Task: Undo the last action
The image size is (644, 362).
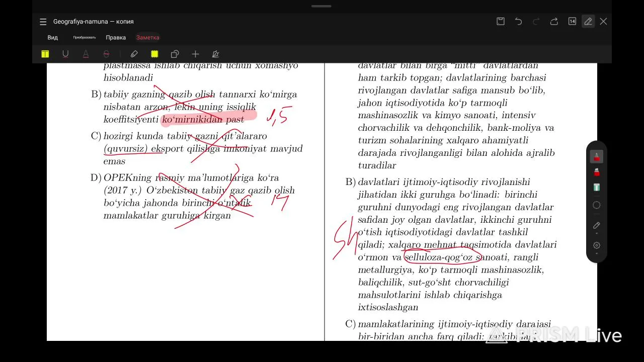Action: [x=518, y=21]
